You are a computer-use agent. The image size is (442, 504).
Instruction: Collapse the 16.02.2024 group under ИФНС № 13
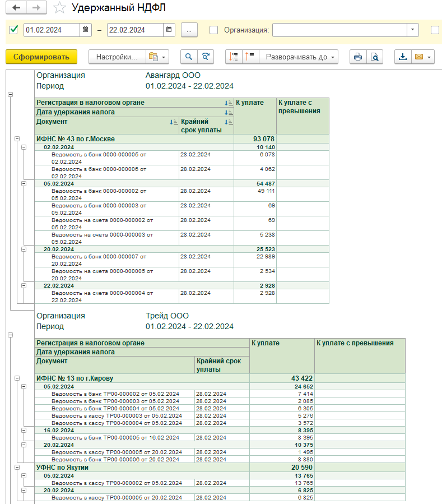click(24, 430)
